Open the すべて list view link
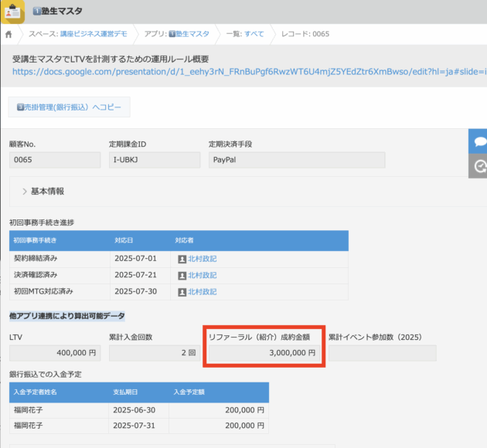Screen dimensions: 487x448 tap(254, 35)
